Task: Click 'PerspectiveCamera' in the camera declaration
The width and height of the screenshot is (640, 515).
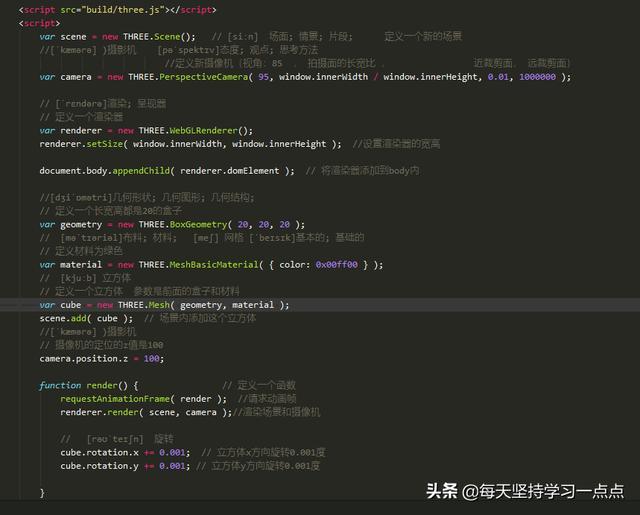Action: [x=203, y=77]
